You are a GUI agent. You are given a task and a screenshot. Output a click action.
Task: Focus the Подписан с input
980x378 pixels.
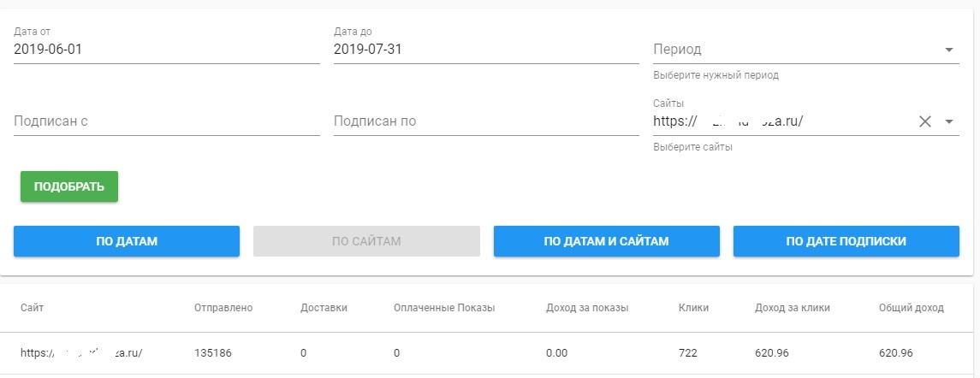(x=166, y=121)
